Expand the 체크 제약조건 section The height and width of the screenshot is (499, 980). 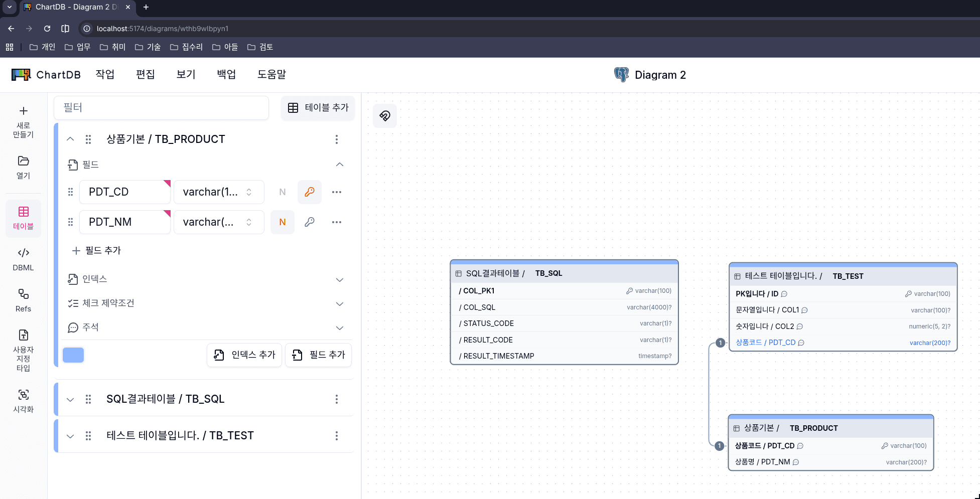click(x=340, y=304)
